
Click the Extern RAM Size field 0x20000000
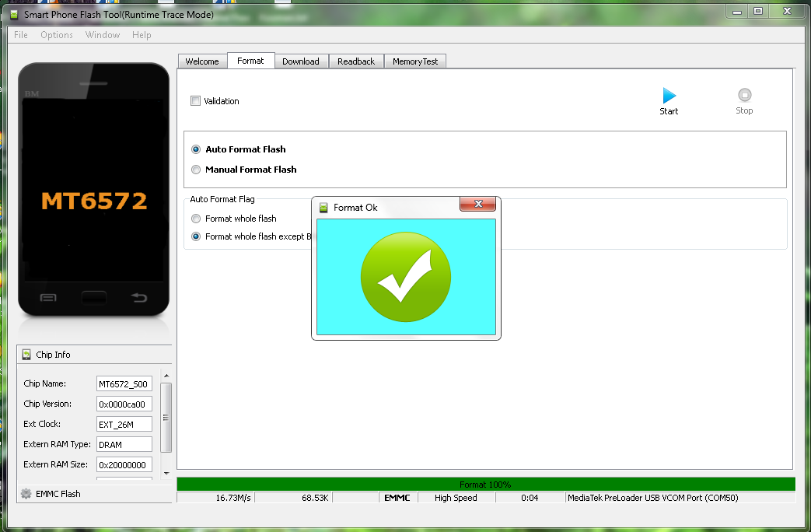click(x=124, y=465)
